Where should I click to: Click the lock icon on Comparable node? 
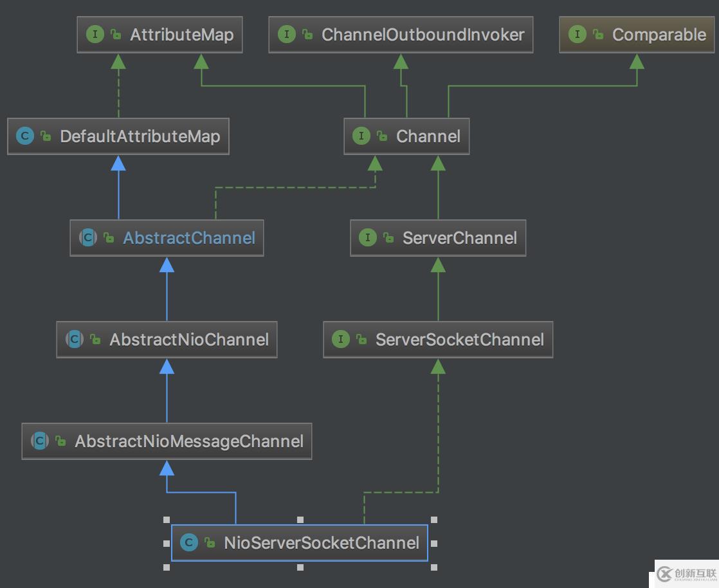598,34
